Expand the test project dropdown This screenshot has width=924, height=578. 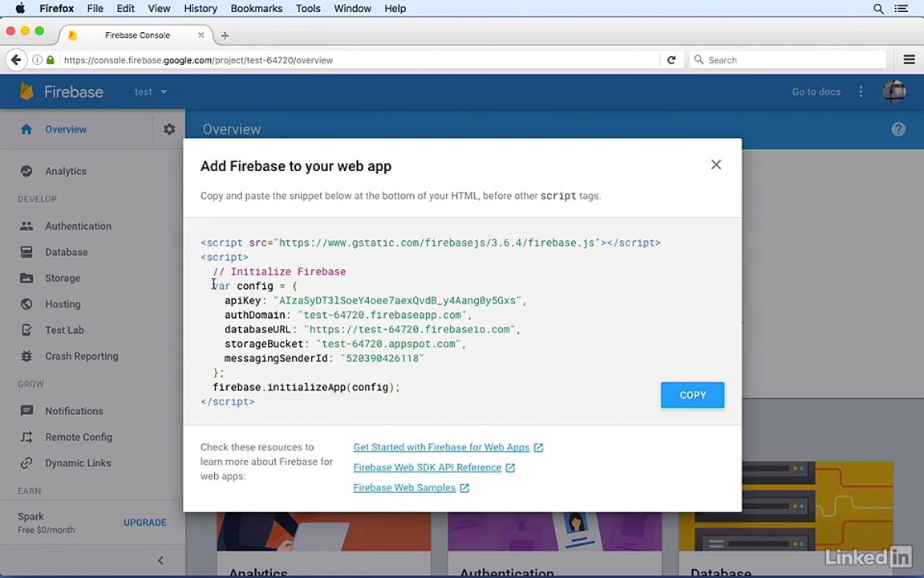(x=150, y=92)
